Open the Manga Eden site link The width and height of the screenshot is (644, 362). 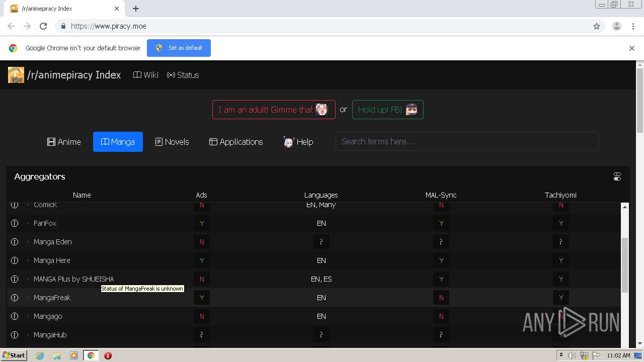click(53, 242)
